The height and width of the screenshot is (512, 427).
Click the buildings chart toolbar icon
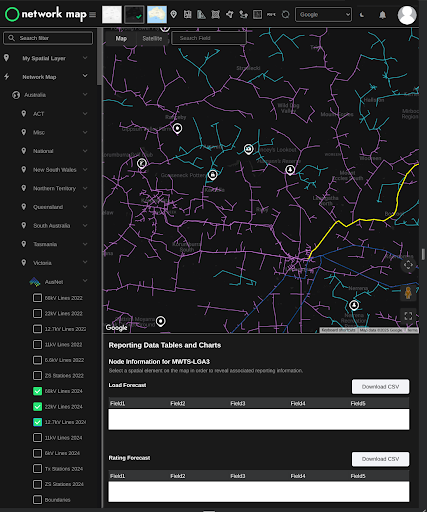201,14
